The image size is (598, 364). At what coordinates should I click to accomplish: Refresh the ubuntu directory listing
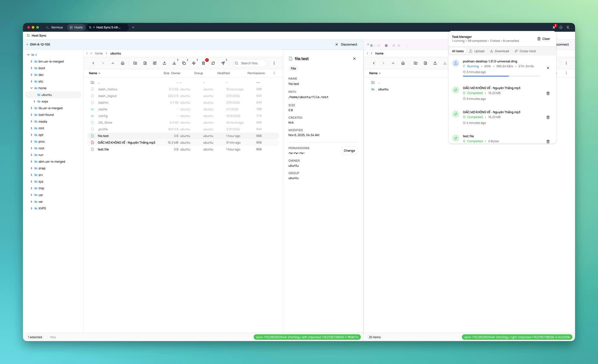(x=213, y=63)
